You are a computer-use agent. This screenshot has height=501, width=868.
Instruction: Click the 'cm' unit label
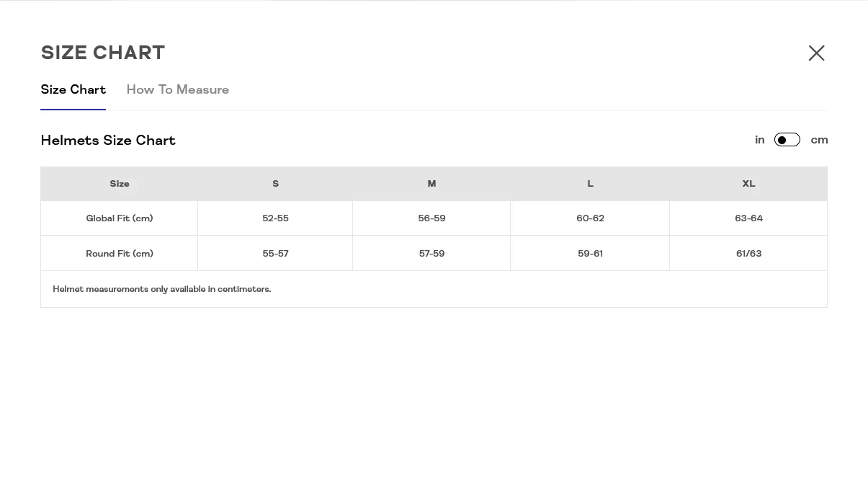click(819, 140)
